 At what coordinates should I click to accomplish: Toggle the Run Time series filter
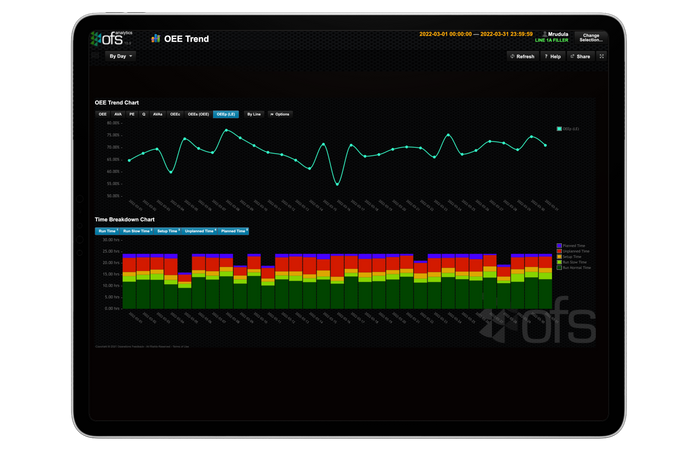coord(107,231)
